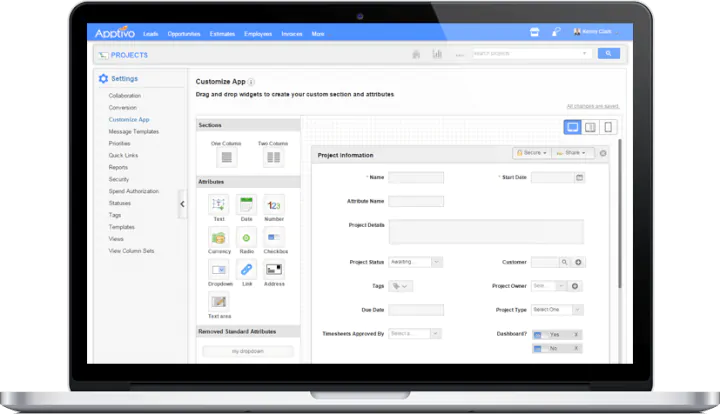The height and width of the screenshot is (414, 720).
Task: Open the More menu
Action: 318,34
